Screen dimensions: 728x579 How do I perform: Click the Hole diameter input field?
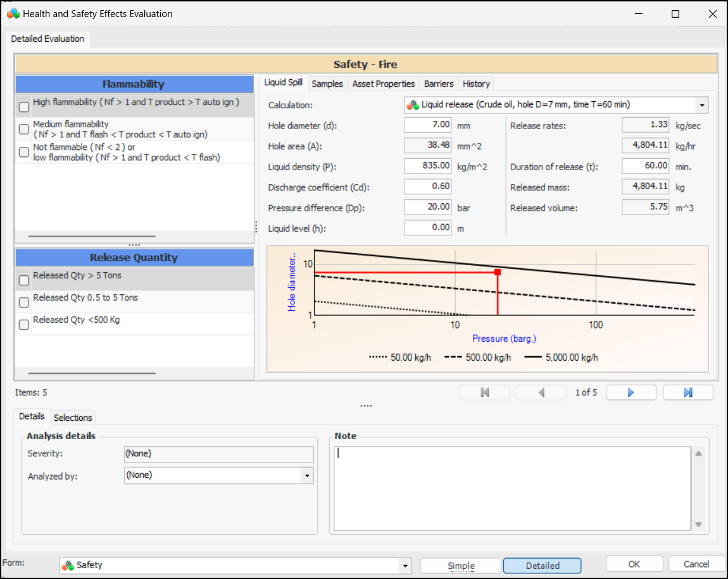coord(428,125)
